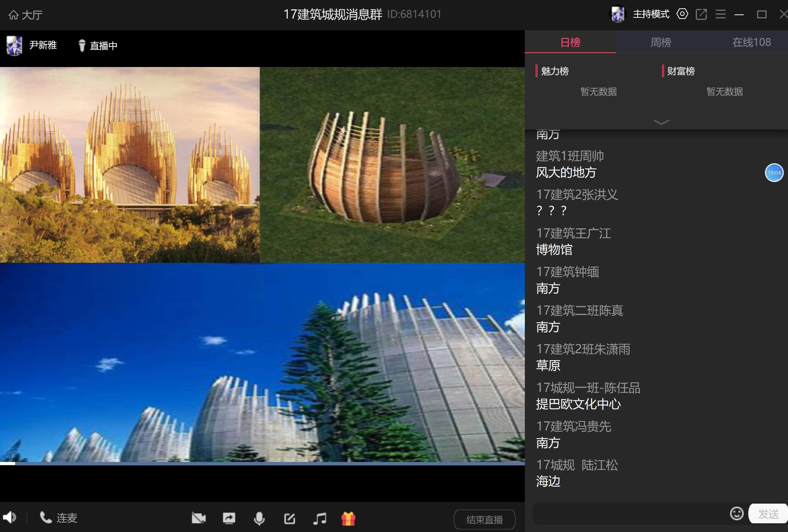Image resolution: width=788 pixels, height=532 pixels.
Task: Open the whiteboard edit icon
Action: coord(289,518)
